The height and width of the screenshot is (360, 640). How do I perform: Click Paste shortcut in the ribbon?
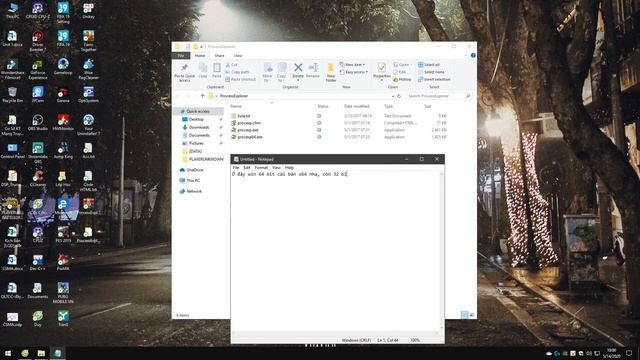click(240, 80)
